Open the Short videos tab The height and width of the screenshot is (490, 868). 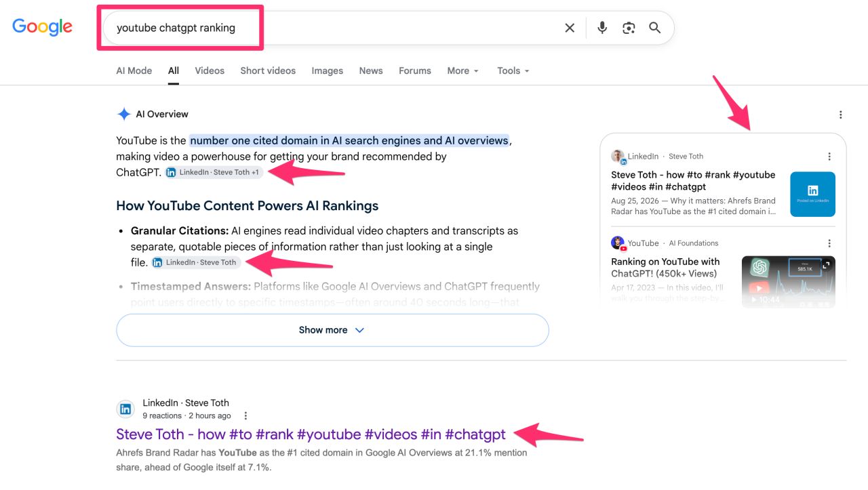[x=268, y=70]
